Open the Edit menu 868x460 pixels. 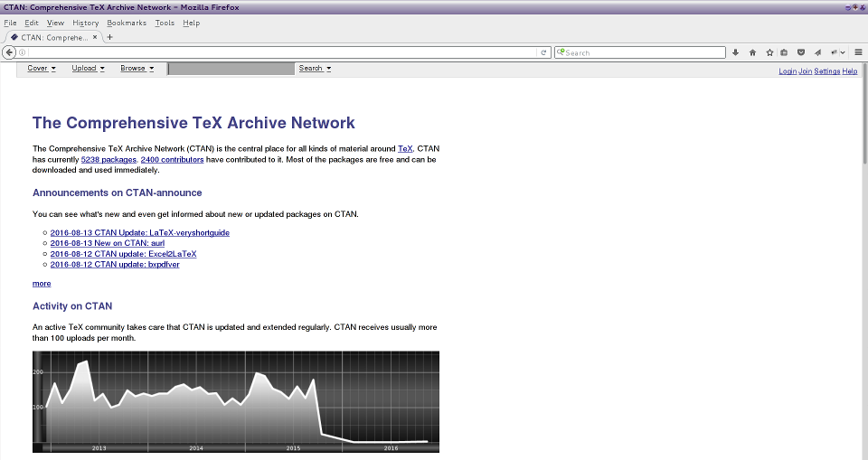point(32,23)
